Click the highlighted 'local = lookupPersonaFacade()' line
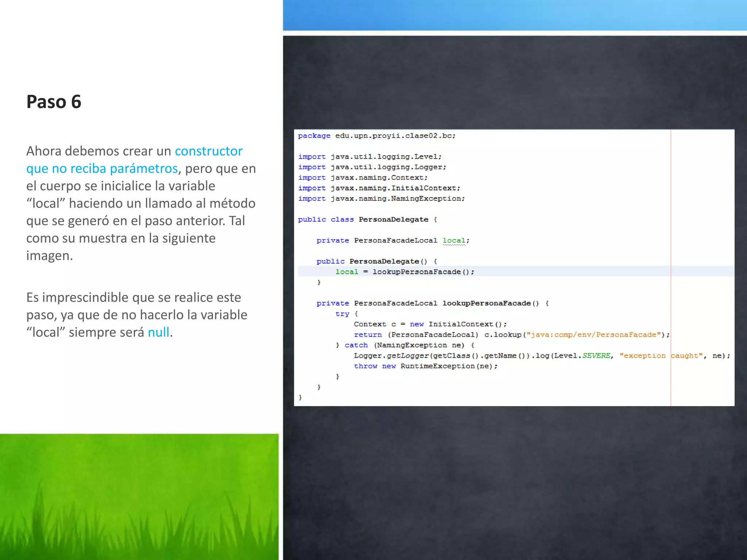The image size is (747, 560). 405,272
